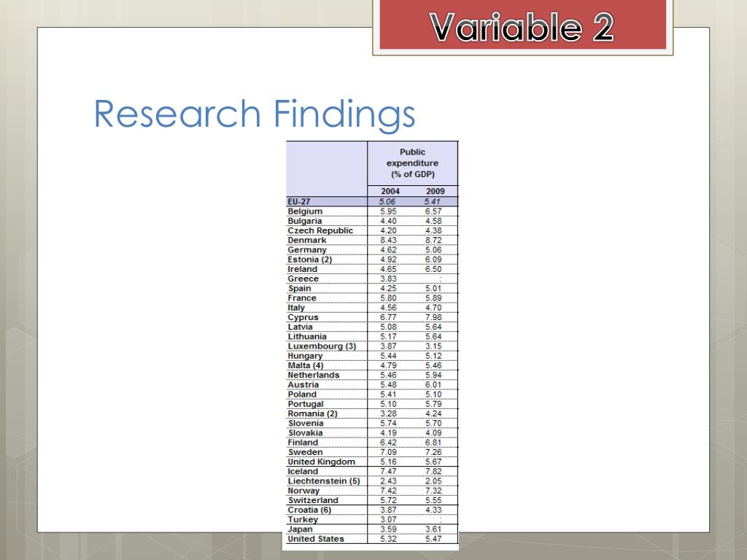This screenshot has width=747, height=560.
Task: Click Denmark's 2009 value 8.72
Action: (x=433, y=241)
